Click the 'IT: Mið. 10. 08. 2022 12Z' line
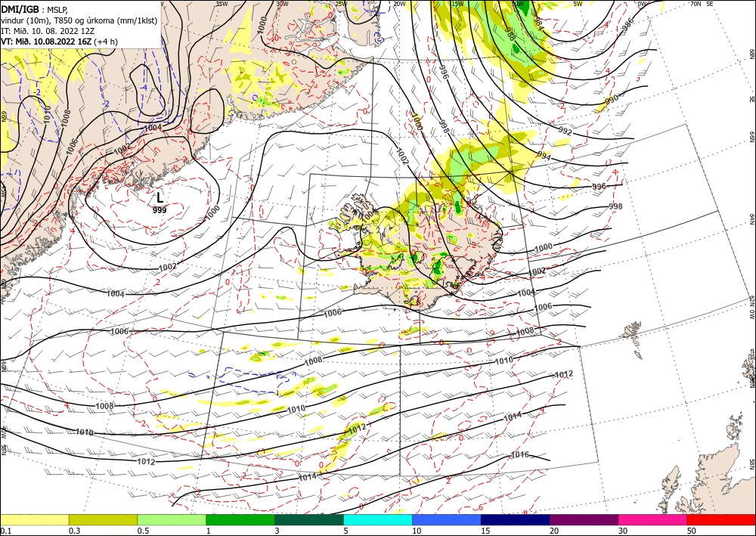 pos(48,31)
